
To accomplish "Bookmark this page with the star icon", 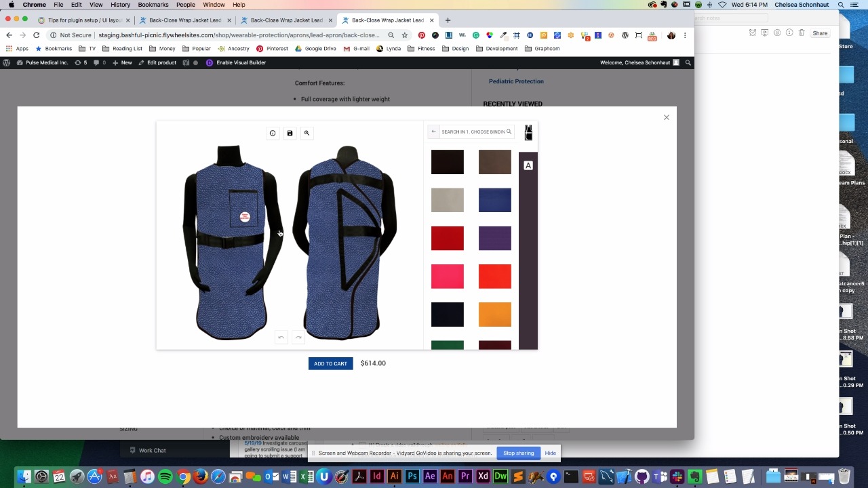I will (x=405, y=35).
